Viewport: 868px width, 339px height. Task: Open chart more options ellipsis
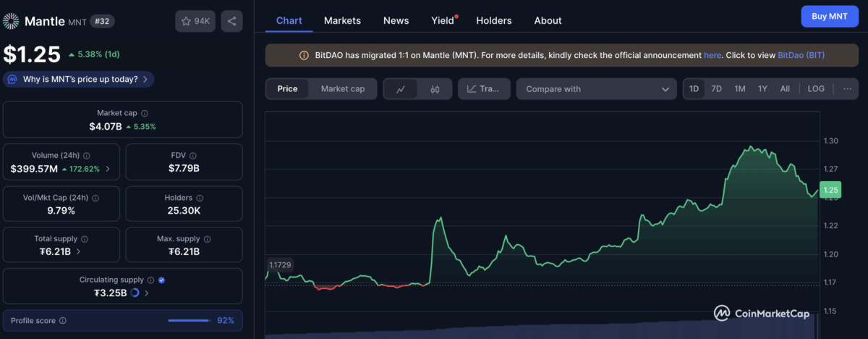tap(848, 88)
